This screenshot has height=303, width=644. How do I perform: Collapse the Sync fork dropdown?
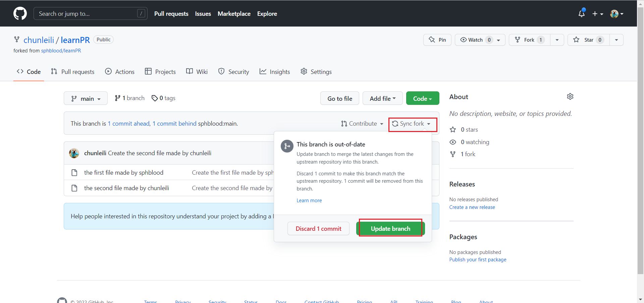[x=411, y=124]
